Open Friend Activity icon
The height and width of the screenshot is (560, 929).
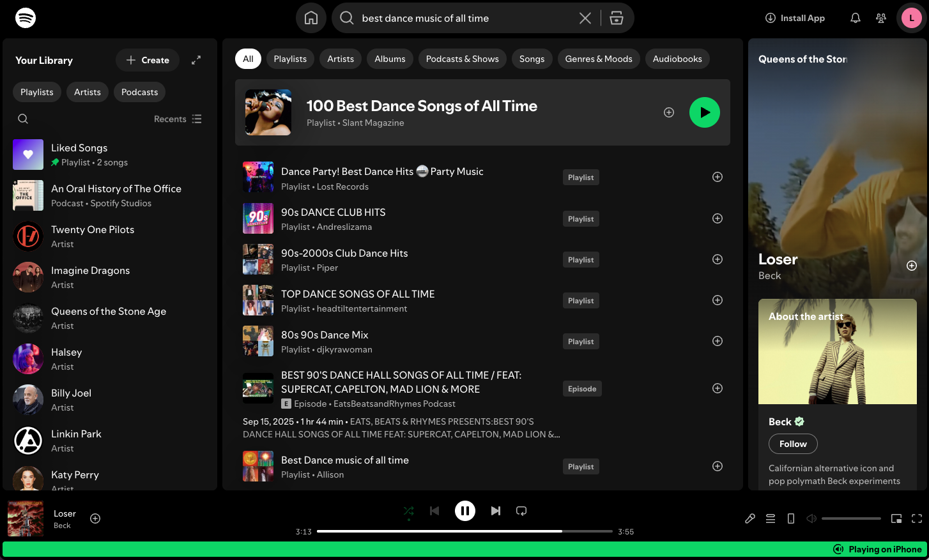881,18
